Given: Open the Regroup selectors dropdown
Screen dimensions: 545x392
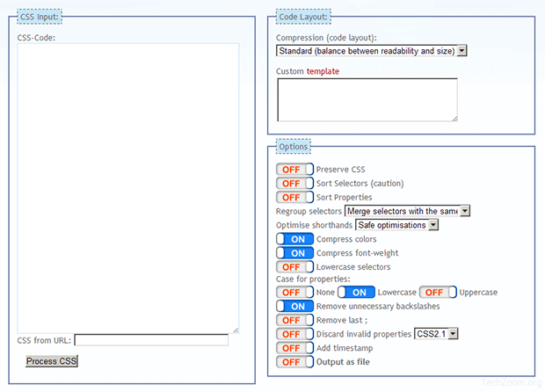Looking at the screenshot, I should 407,211.
